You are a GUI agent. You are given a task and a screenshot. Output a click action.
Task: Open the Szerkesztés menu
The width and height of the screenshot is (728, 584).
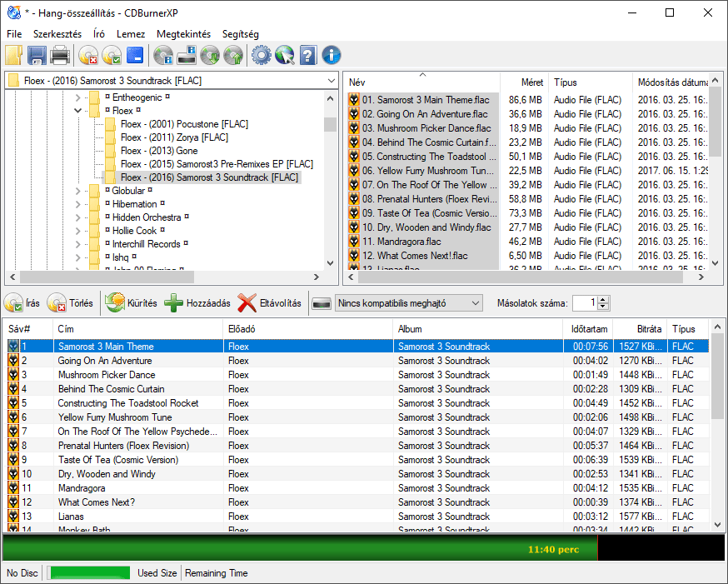pos(57,34)
